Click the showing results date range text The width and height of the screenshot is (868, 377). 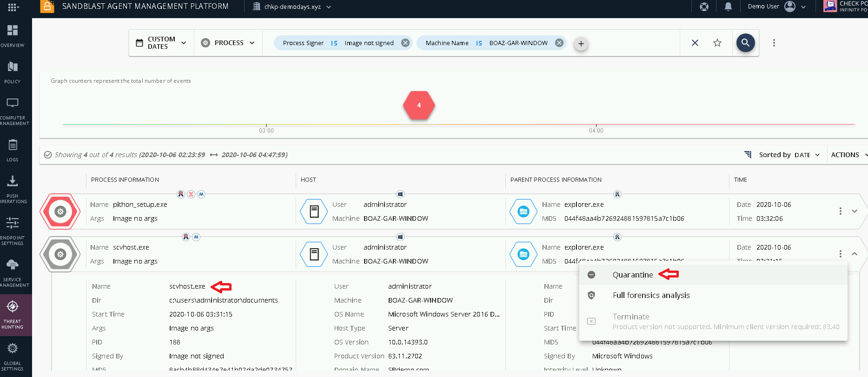tap(213, 155)
